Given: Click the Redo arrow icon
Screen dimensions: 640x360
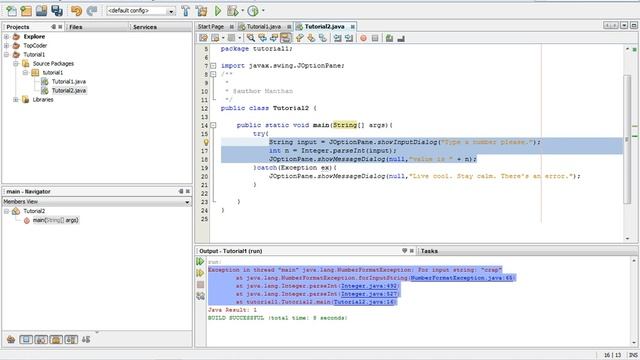Looking at the screenshot, I should pyautogui.click(x=91, y=11).
